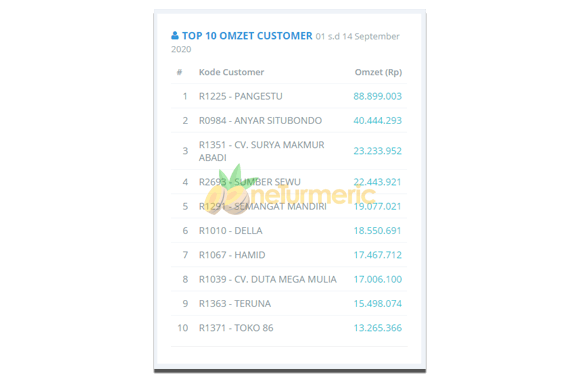This screenshot has height=380, width=580.
Task: Open omzet value 18.550.691
Action: click(377, 231)
